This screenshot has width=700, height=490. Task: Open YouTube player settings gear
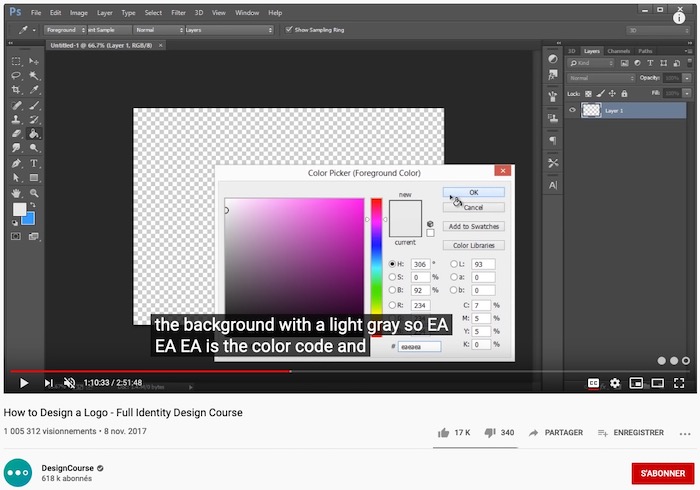click(x=615, y=383)
